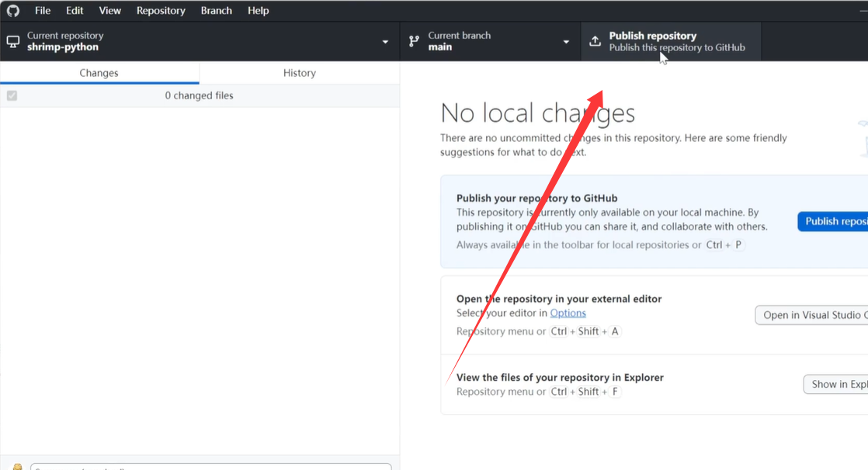Focus the commit summary field at bottom

tap(210, 467)
